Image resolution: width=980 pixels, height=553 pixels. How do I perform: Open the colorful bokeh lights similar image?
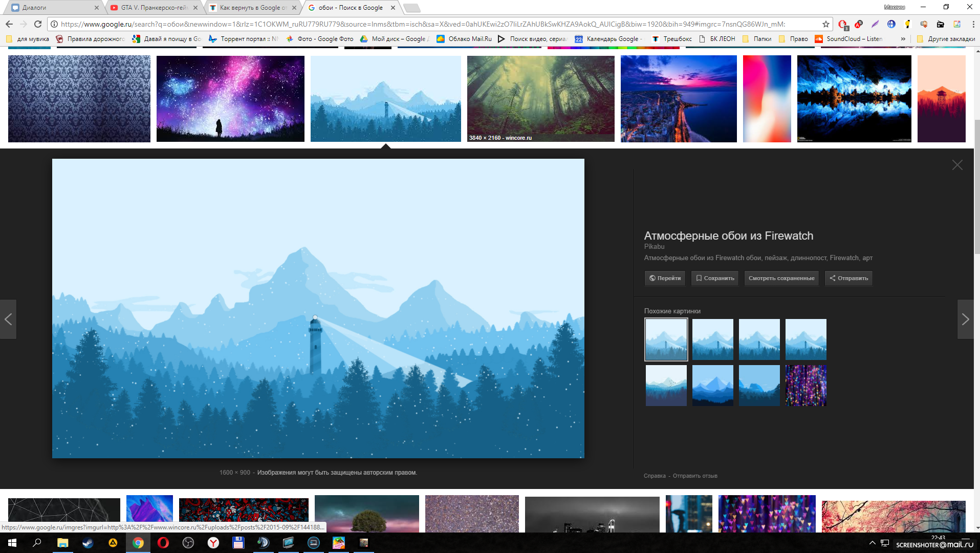coord(806,386)
